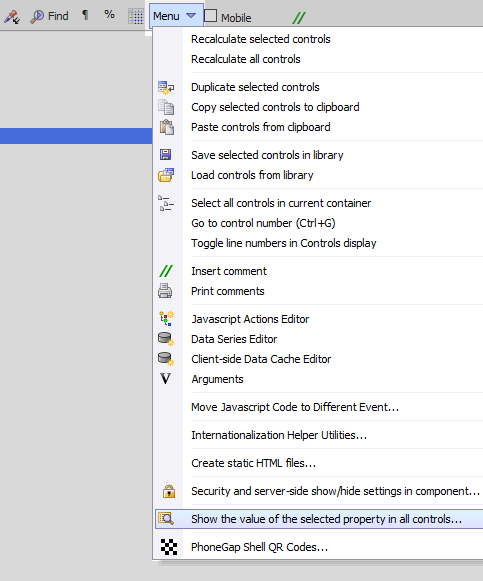Select Toggle line numbers in Controls display
483x581 pixels.
284,243
